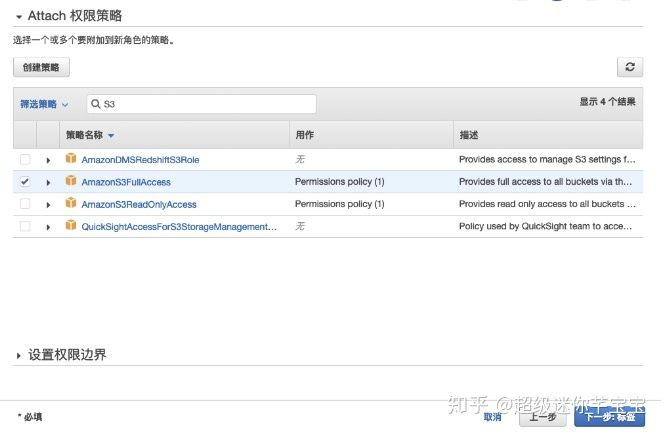Click Permissions policy (1) in AmazonS3FullAccess row

(340, 182)
